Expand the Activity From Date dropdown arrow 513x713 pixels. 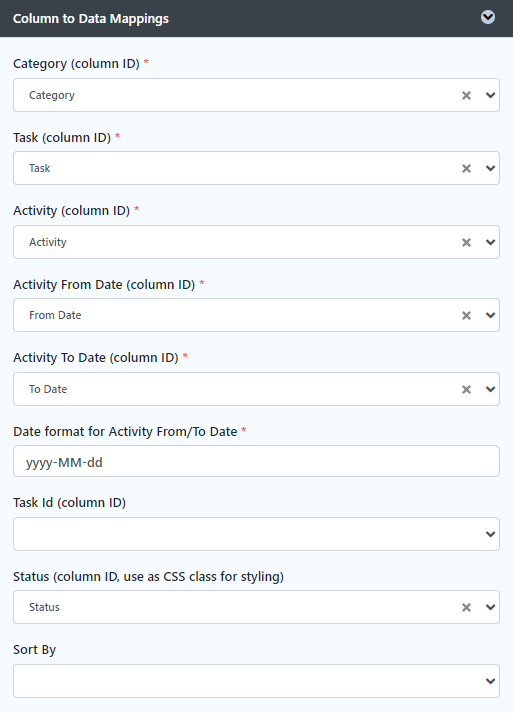tap(490, 316)
